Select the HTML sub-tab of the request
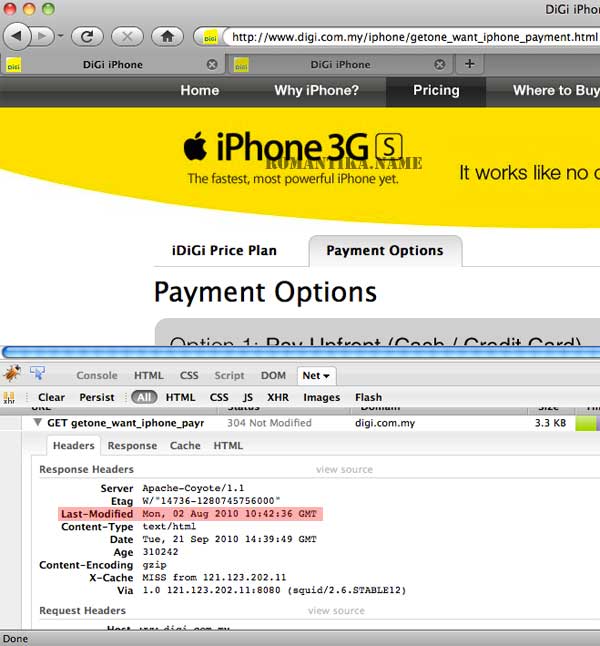This screenshot has height=646, width=600. (228, 445)
